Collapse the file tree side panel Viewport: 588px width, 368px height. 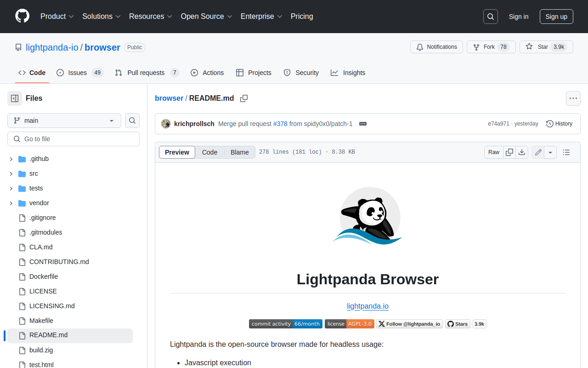tap(15, 98)
